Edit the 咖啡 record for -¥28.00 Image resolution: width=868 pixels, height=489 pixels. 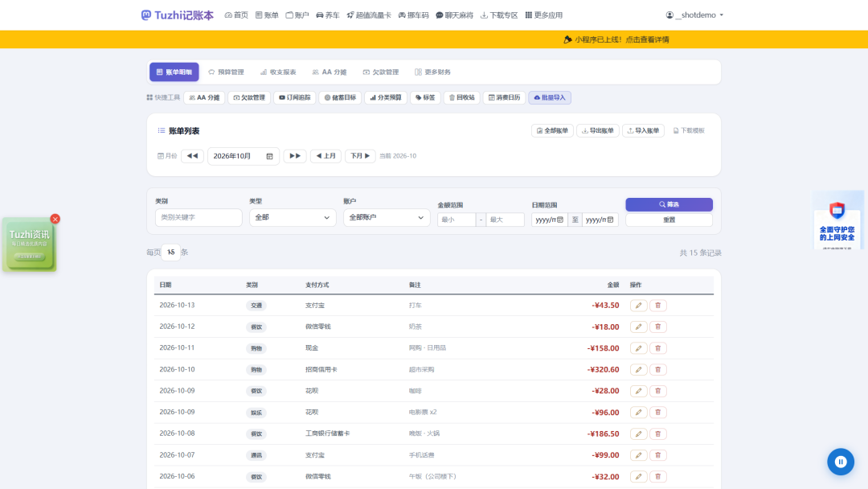(638, 391)
